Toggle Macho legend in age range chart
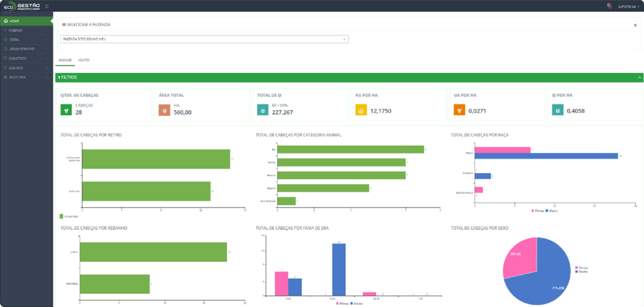Viewport: 644px width, 307px height. [357, 303]
